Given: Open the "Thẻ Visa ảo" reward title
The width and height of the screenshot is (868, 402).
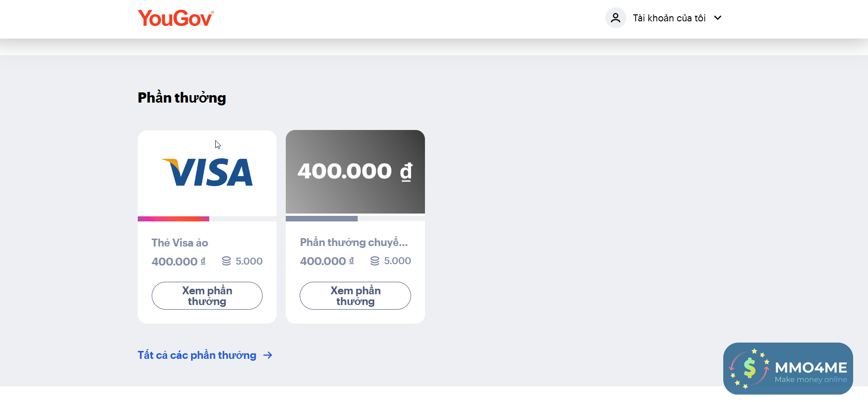Looking at the screenshot, I should coord(180,243).
